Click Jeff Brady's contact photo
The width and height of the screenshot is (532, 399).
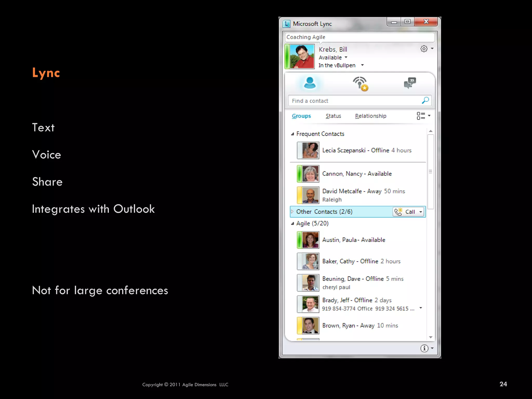click(310, 304)
